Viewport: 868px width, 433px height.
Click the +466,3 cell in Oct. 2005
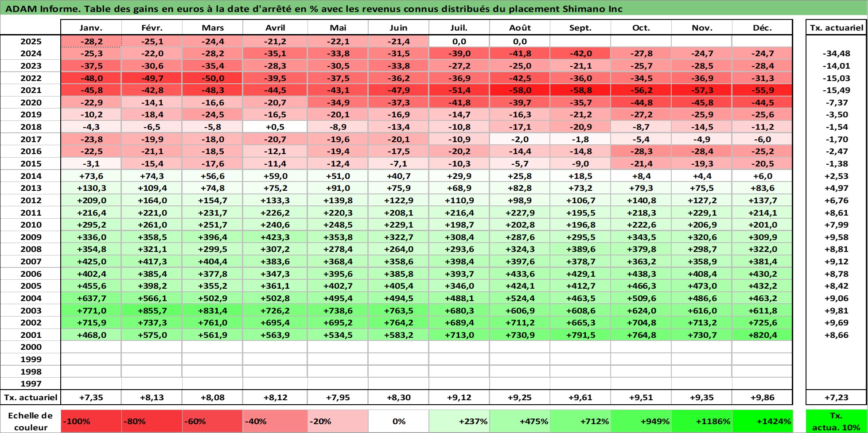pyautogui.click(x=641, y=286)
